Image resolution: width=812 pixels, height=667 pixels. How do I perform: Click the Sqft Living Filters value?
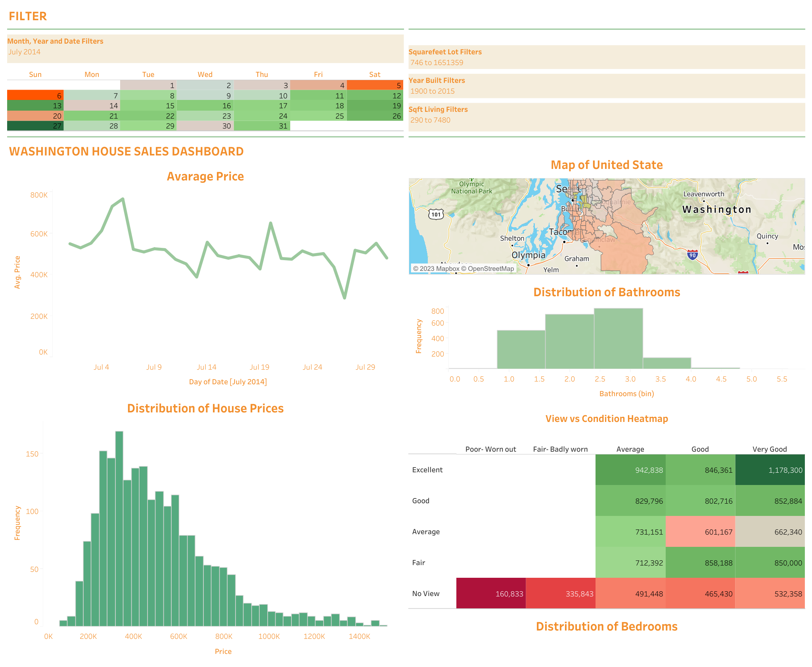pos(430,120)
